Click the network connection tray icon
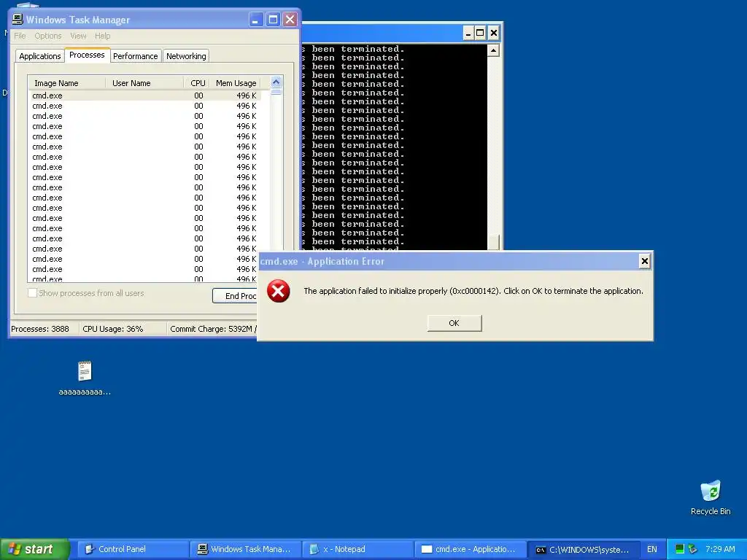The image size is (747, 560). (x=693, y=549)
